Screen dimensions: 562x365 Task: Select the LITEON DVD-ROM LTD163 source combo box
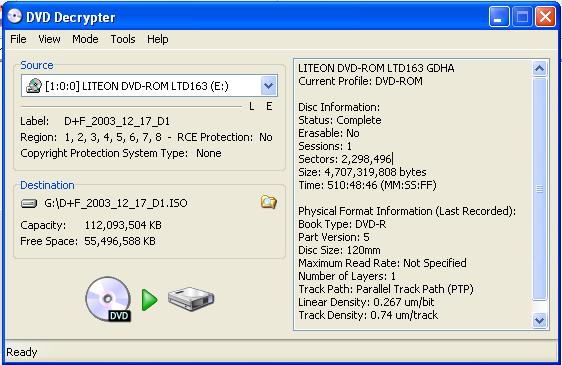point(149,86)
